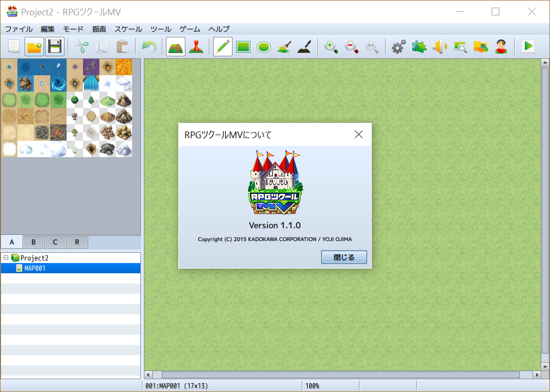This screenshot has width=550, height=392.
Task: Open the ゲーム menu
Action: point(190,29)
